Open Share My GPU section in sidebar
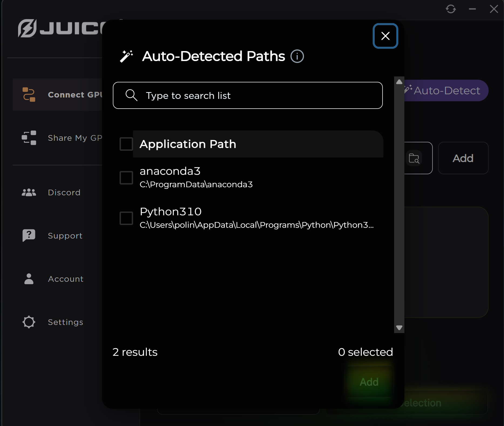Viewport: 504px width, 426px height. pyautogui.click(x=57, y=138)
